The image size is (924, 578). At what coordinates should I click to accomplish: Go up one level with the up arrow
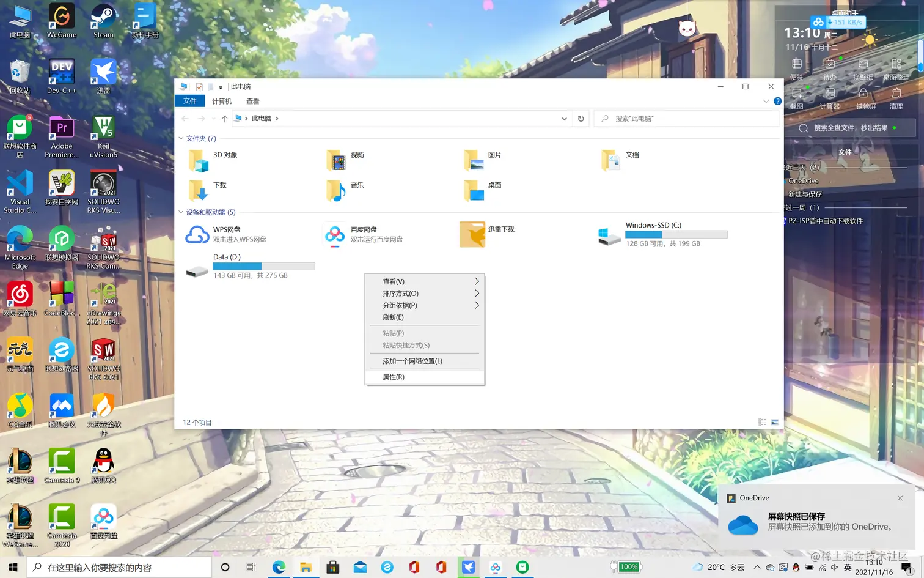coord(225,119)
